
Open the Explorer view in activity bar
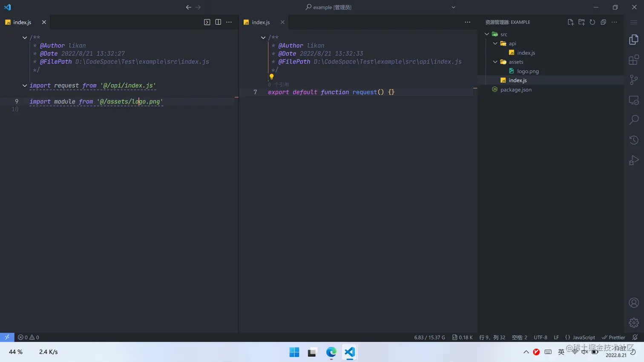coord(634,40)
